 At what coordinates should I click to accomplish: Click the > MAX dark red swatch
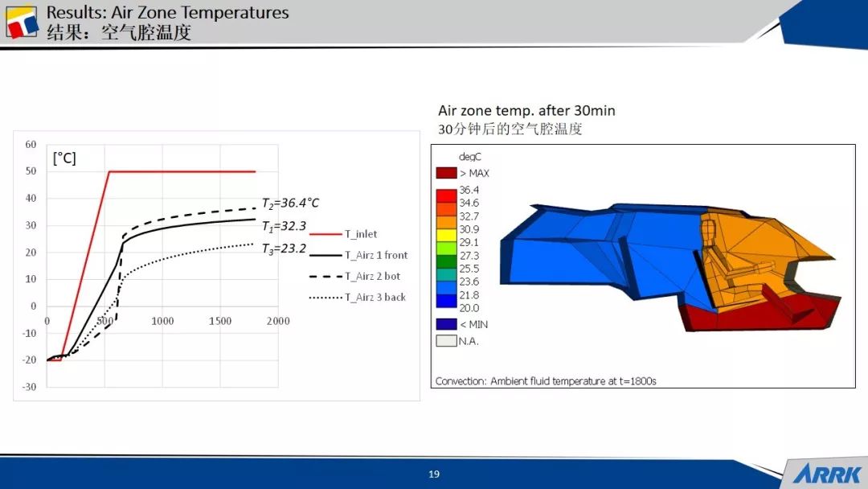tap(446, 173)
